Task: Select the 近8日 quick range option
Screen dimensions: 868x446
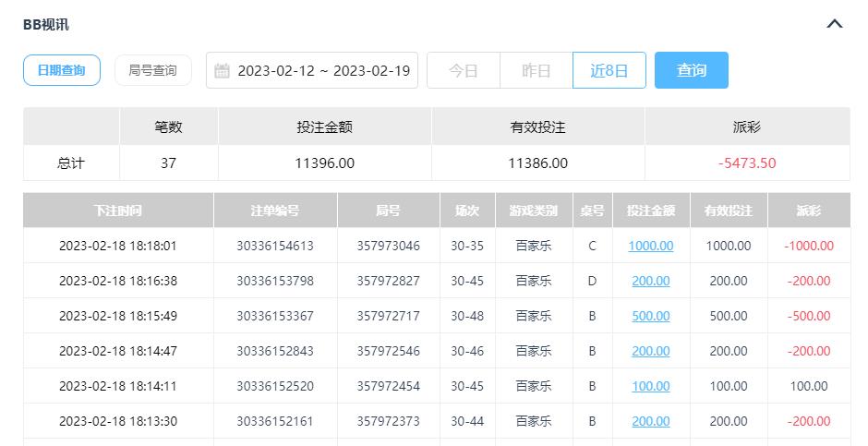Action: click(609, 71)
